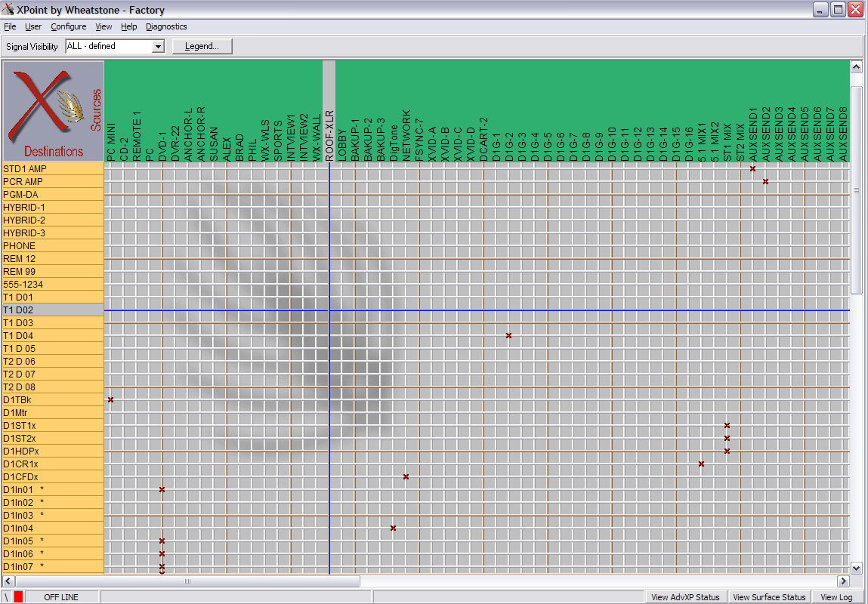Click the horizontal scrollbar left arrow
The width and height of the screenshot is (868, 604).
click(8, 581)
